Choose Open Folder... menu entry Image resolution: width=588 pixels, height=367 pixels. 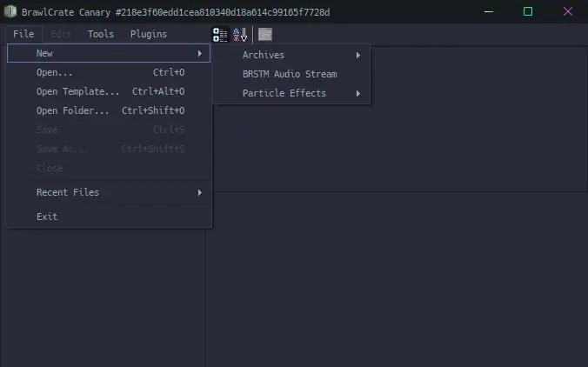click(109, 110)
